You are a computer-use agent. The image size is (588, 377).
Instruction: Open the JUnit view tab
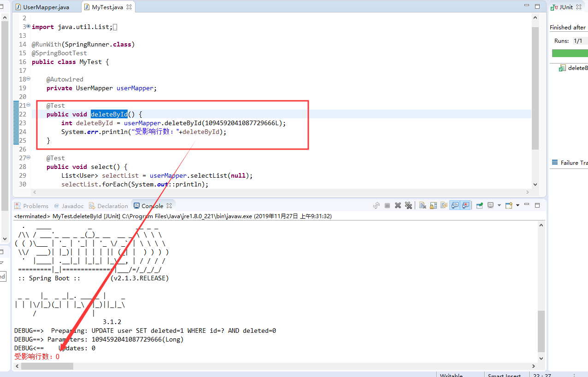coord(561,7)
